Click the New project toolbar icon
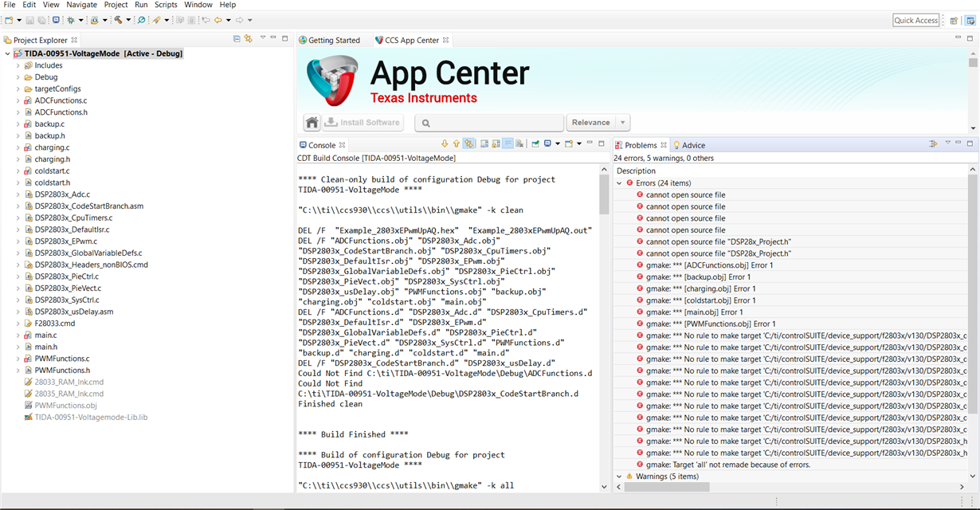Viewport: 980px width, 510px height. pos(8,20)
